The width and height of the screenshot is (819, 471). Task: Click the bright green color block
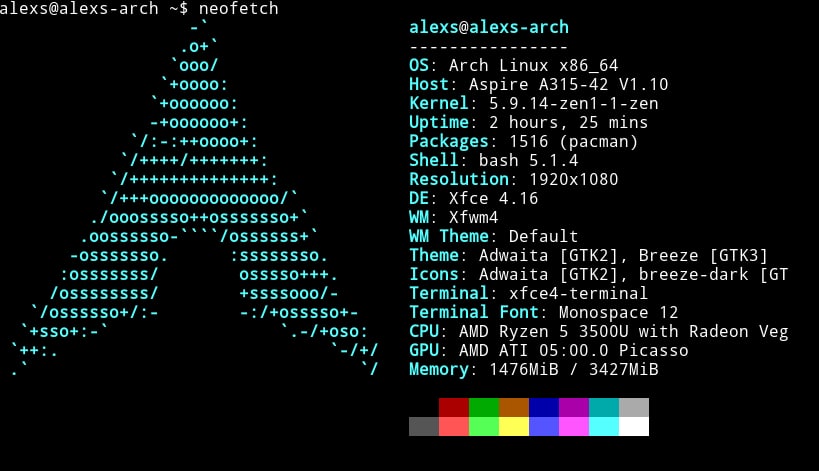coord(484,426)
